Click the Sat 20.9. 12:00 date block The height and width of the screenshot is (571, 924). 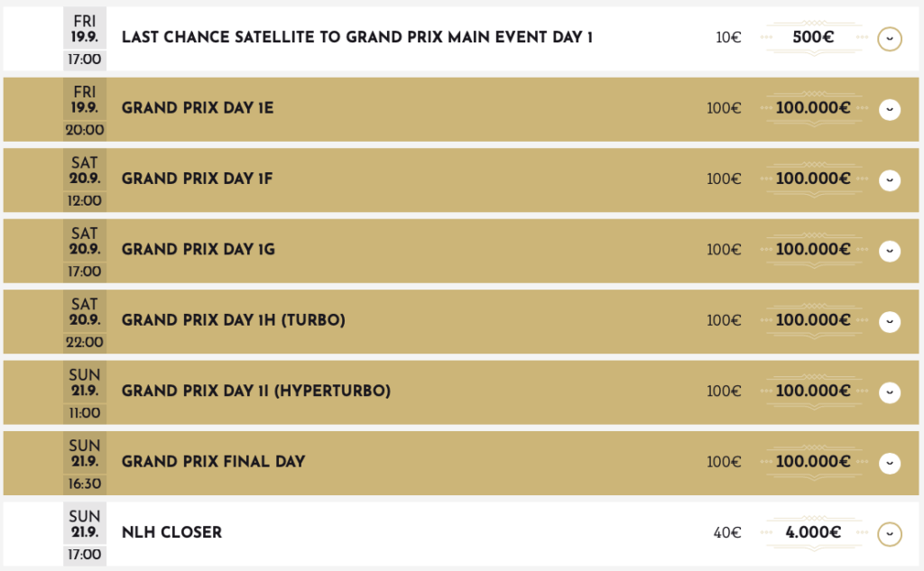tap(86, 180)
